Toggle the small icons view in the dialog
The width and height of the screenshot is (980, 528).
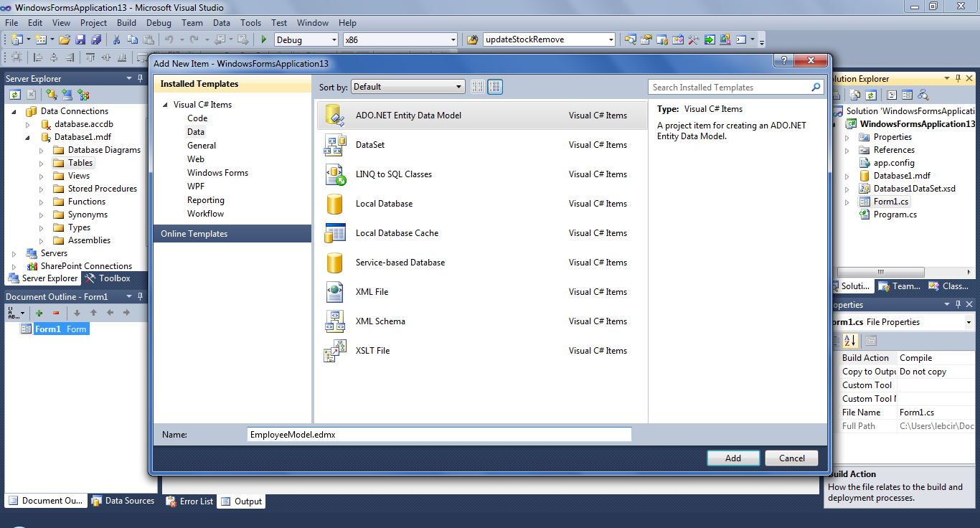[x=478, y=86]
